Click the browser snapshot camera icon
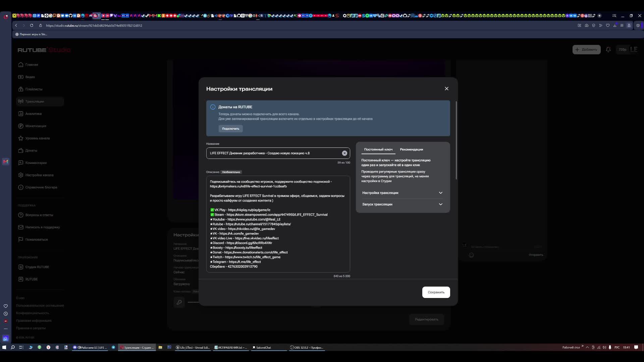644x362 pixels. (586, 25)
